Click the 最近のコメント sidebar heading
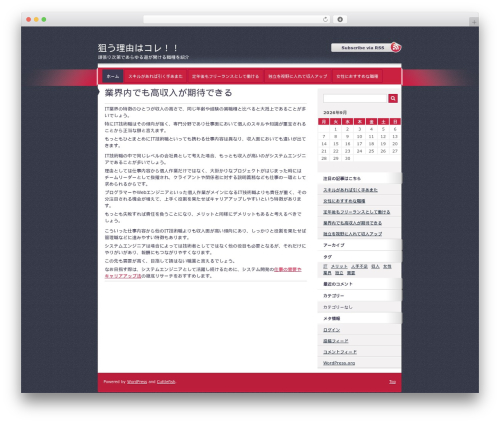500x423 pixels. pos(338,284)
